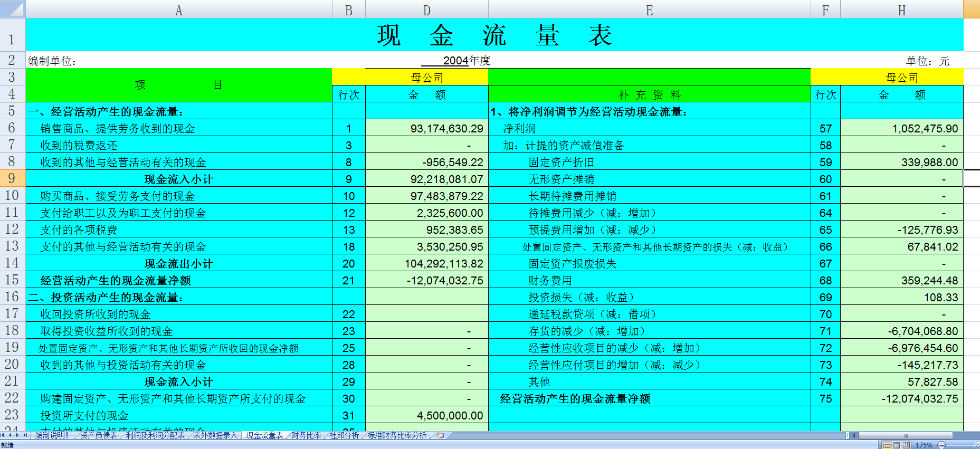Open zoom dialog via 175% label

[924, 445]
